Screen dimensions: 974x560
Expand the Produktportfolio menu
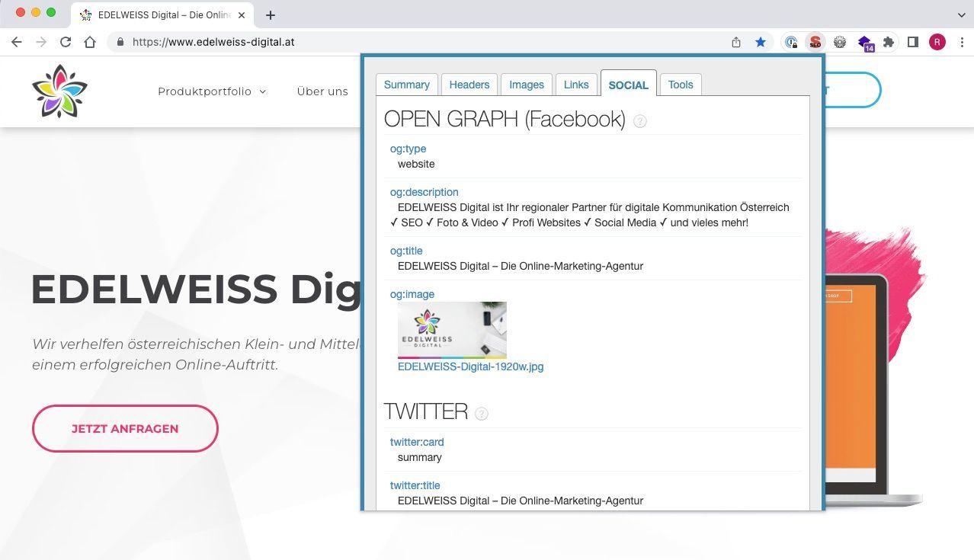(212, 91)
